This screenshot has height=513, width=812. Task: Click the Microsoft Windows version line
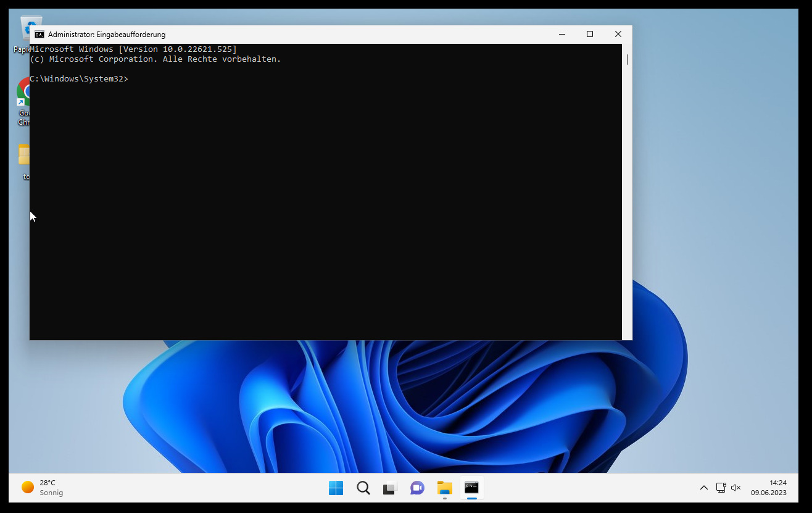point(133,49)
